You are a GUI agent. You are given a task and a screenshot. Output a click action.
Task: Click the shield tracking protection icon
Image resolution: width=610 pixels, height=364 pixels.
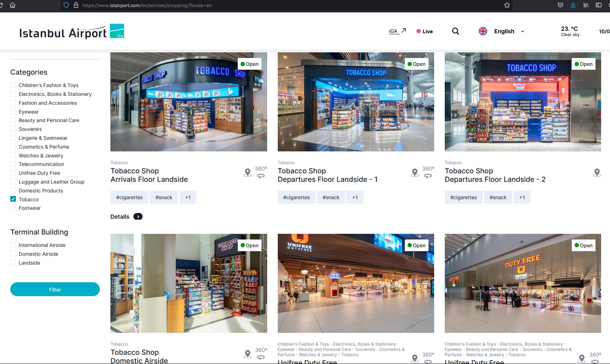66,5
